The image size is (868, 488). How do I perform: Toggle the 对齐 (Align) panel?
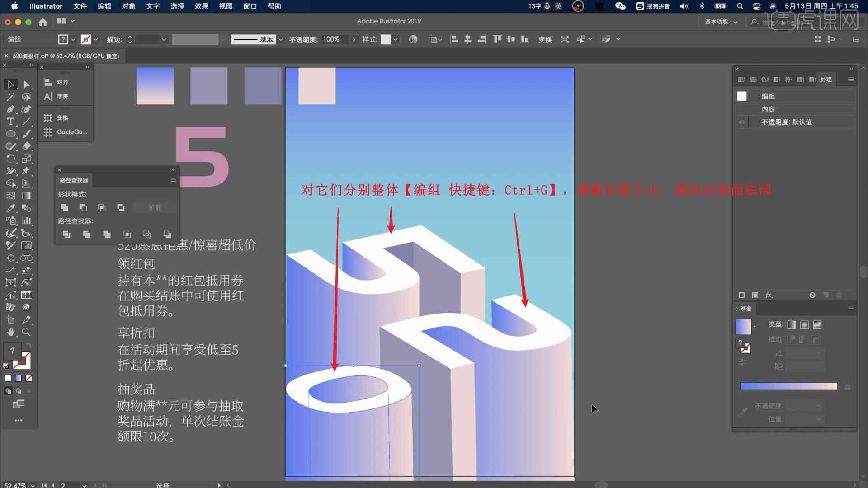tap(62, 82)
